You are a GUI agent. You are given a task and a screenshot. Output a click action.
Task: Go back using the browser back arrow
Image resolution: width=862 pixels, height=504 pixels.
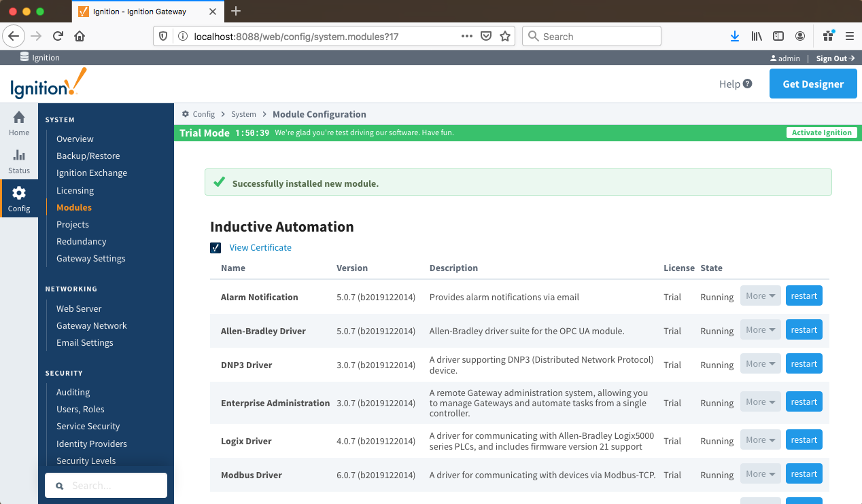click(14, 36)
